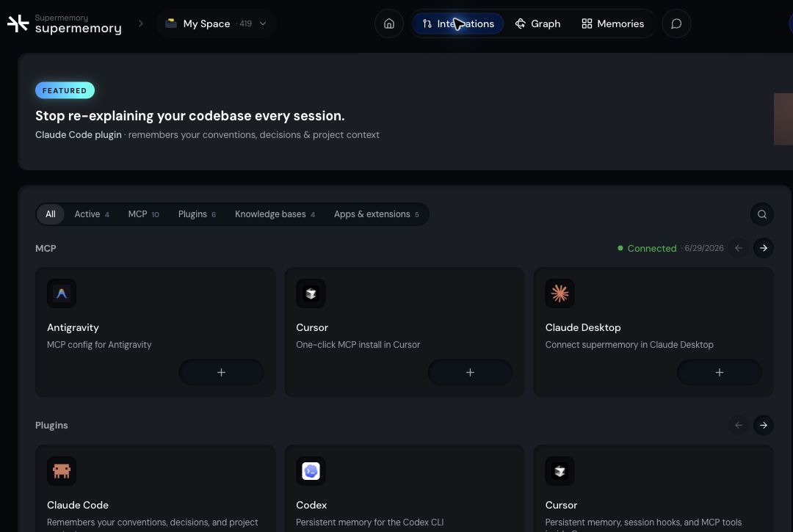
Task: Filter by Knowledge bases
Action: [x=275, y=214]
